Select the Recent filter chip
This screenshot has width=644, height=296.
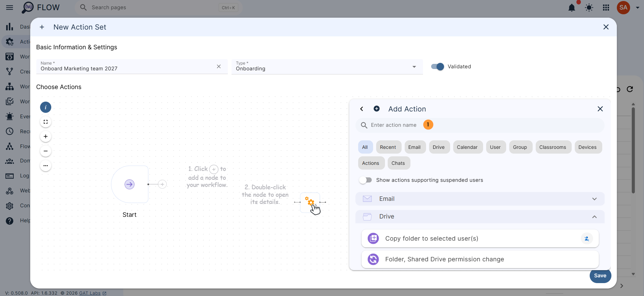pos(388,147)
